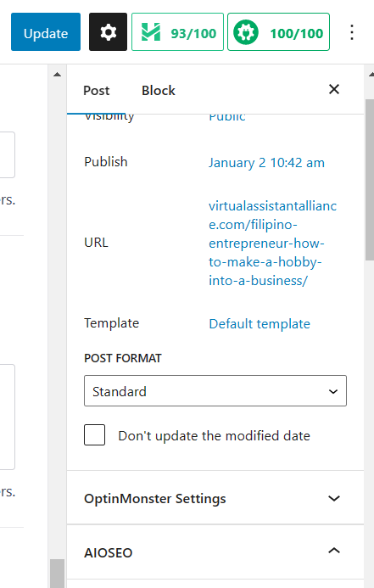This screenshot has height=588, width=374.
Task: Open the three-dot options menu
Action: click(x=351, y=32)
